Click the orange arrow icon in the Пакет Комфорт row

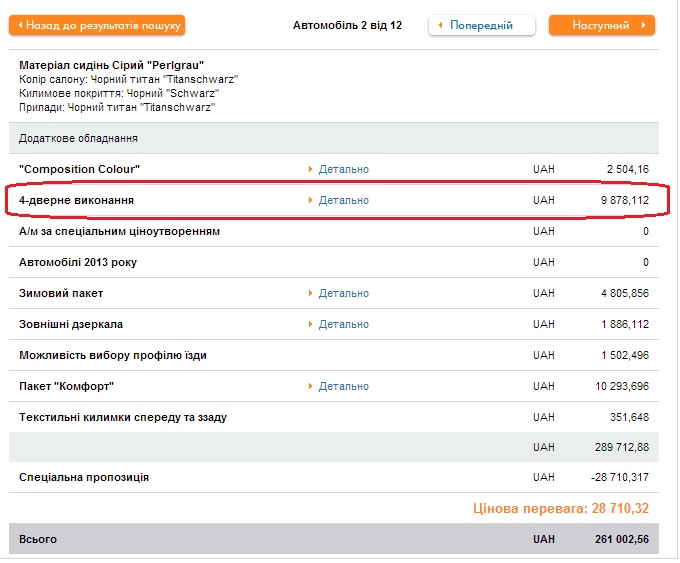coord(311,386)
